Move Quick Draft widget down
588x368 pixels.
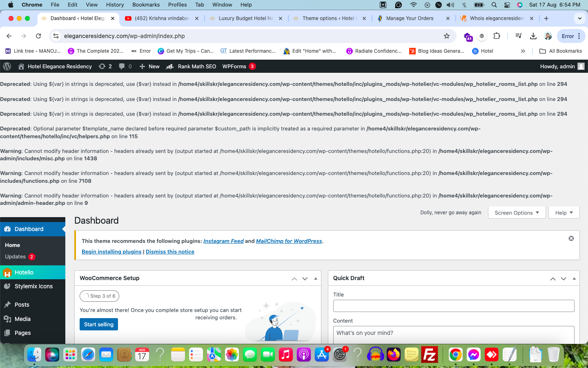tap(563, 278)
